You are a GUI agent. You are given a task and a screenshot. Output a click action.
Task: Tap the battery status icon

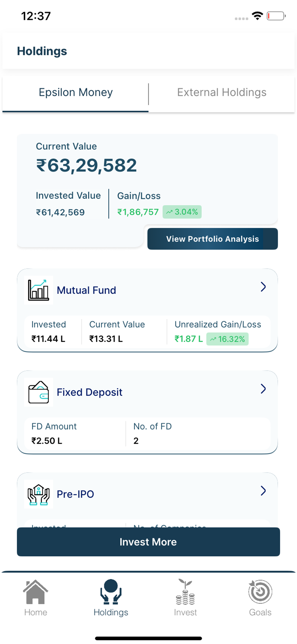click(276, 16)
